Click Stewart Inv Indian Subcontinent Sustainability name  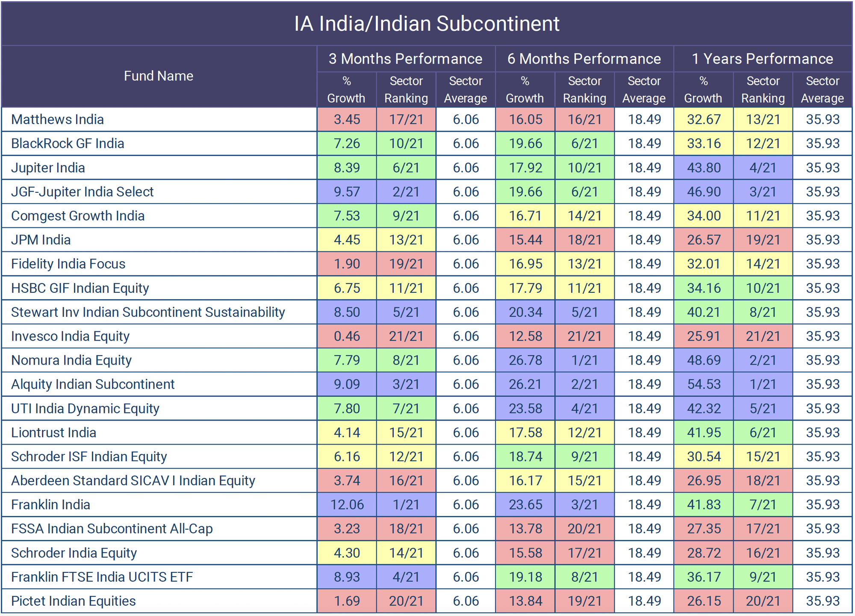148,312
